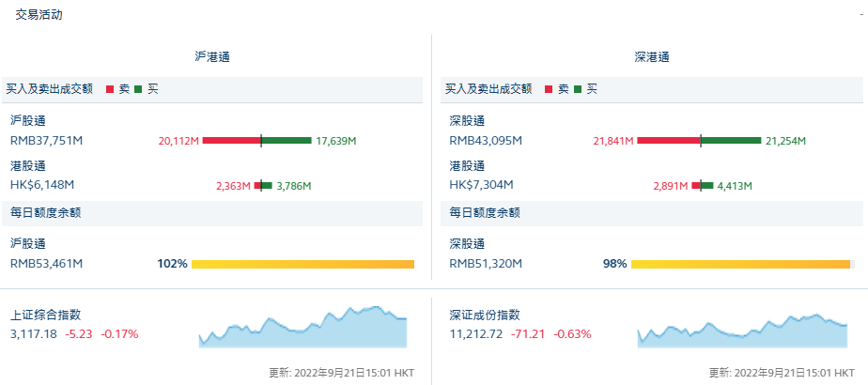This screenshot has width=868, height=385.
Task: Click the red sell bar beside 21,841M
Action: (x=669, y=141)
